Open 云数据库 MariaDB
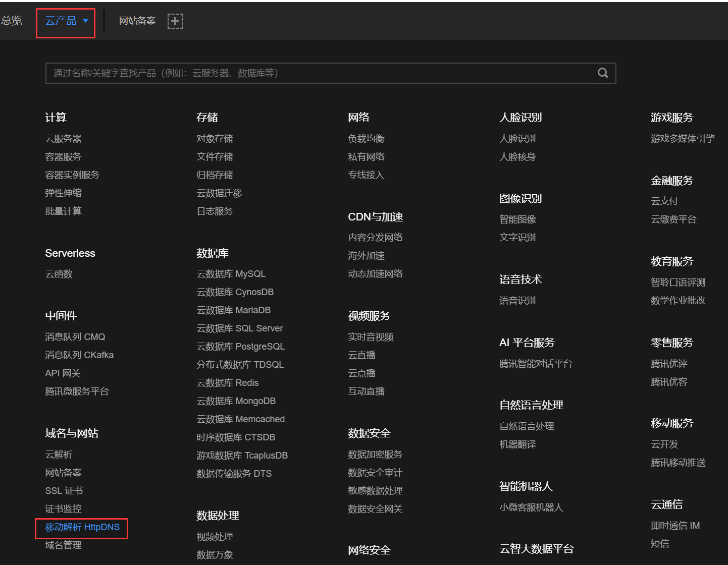Image resolution: width=728 pixels, height=565 pixels. pyautogui.click(x=234, y=310)
